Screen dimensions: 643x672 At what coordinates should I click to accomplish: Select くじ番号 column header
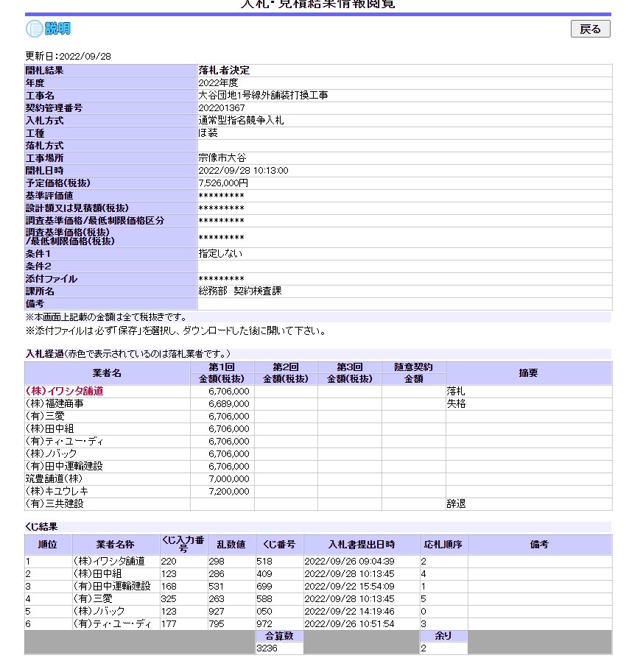point(279,545)
